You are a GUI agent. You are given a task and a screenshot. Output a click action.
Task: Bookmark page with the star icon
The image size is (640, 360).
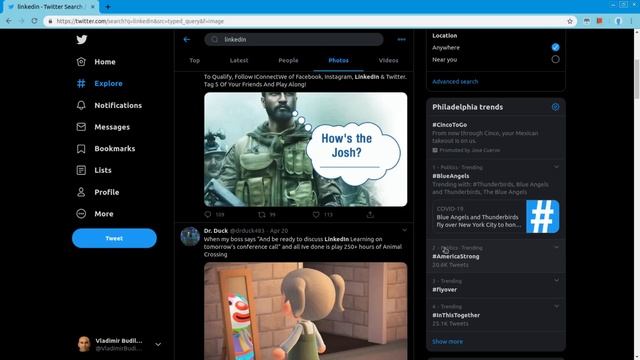[x=570, y=21]
